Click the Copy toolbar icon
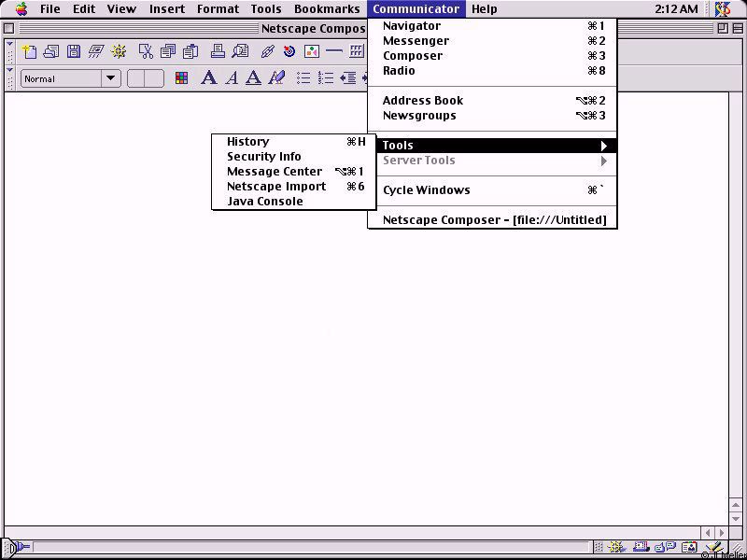Image resolution: width=747 pixels, height=560 pixels. [168, 51]
